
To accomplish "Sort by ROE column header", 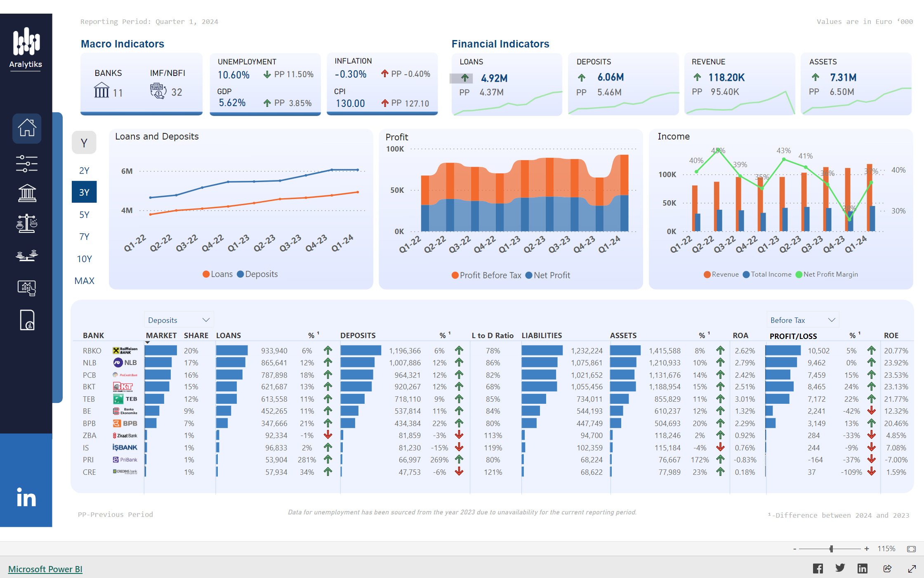I will tap(891, 335).
